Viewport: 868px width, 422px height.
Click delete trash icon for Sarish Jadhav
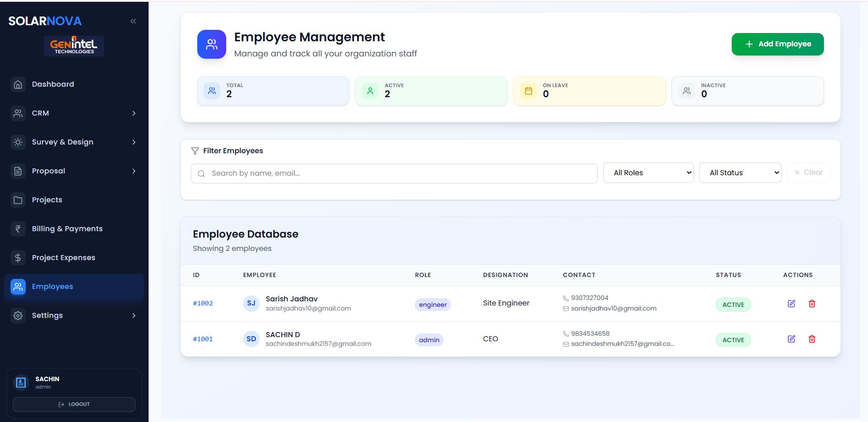coord(812,304)
